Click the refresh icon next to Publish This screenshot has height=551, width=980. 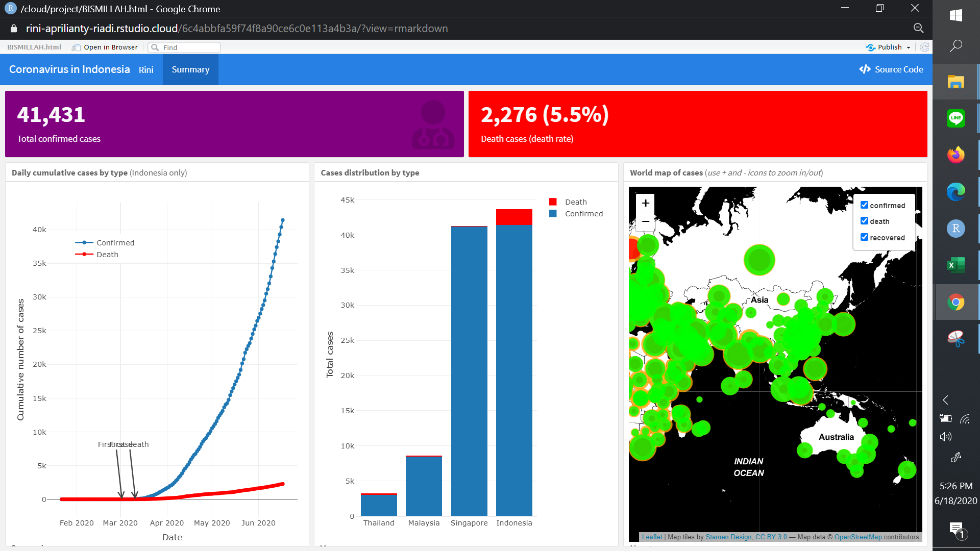click(924, 47)
